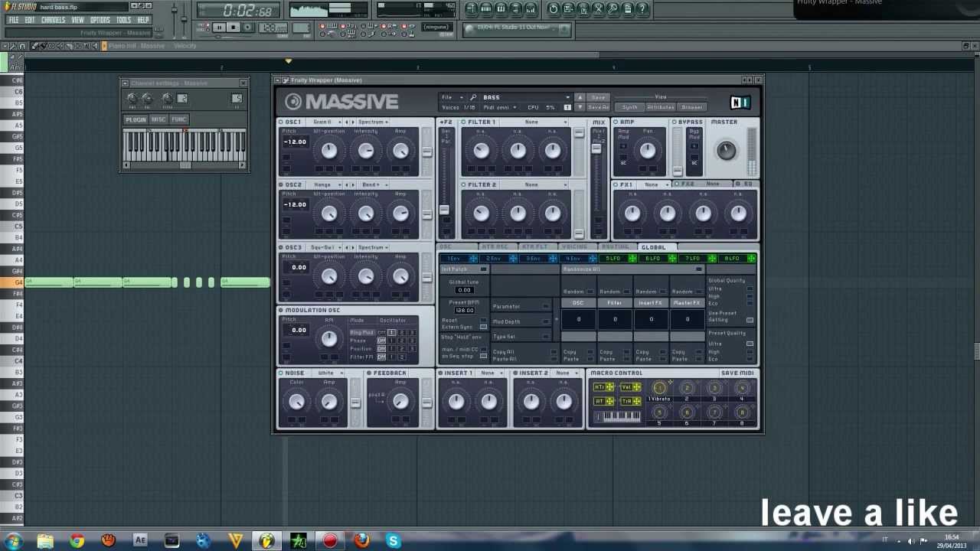Screen dimensions: 980x551
Task: Select Ultra under Global Quality
Action: pos(750,289)
